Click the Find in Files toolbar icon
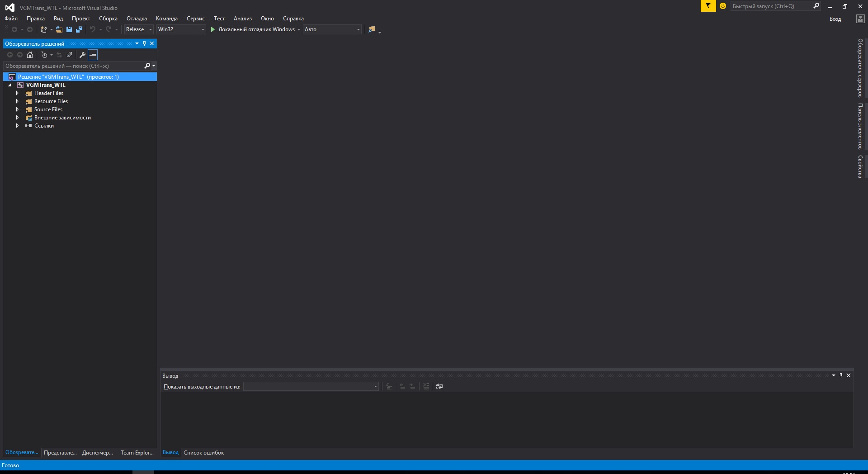The height and width of the screenshot is (474, 868). click(372, 29)
